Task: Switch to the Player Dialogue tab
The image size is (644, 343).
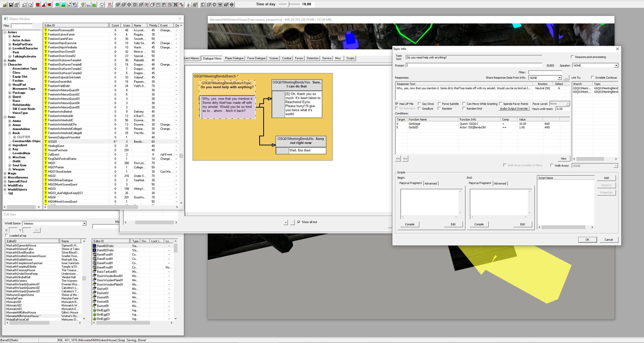Action: pos(234,58)
